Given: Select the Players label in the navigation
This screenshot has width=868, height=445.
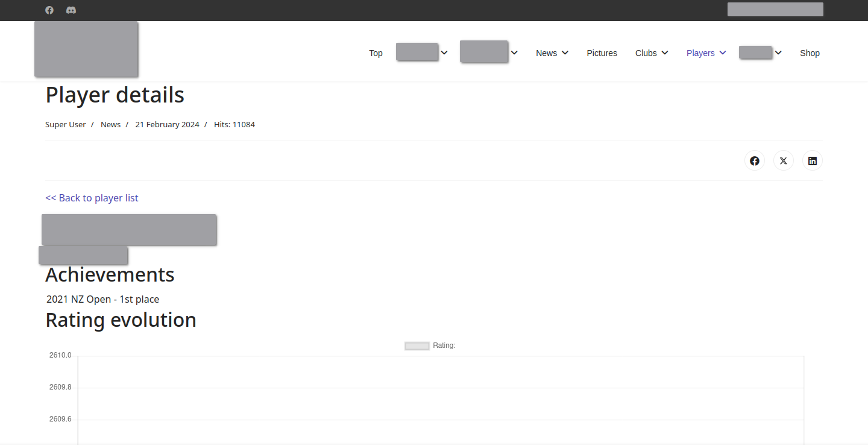Looking at the screenshot, I should [x=700, y=53].
